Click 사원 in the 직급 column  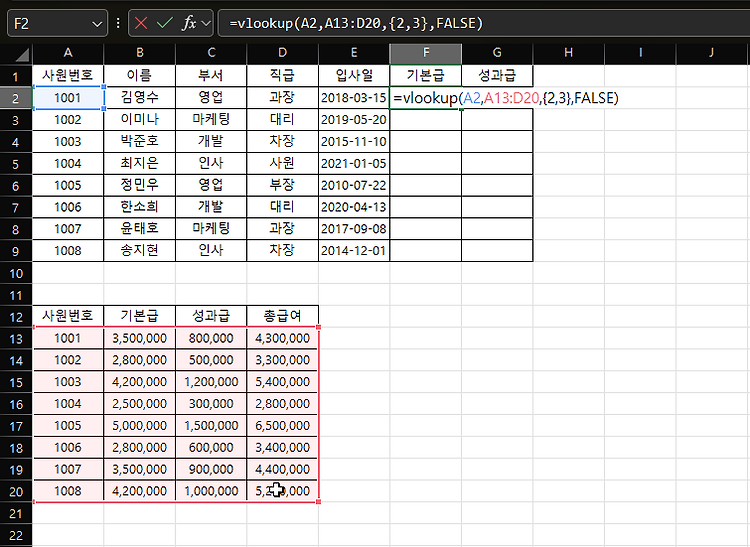pos(282,163)
